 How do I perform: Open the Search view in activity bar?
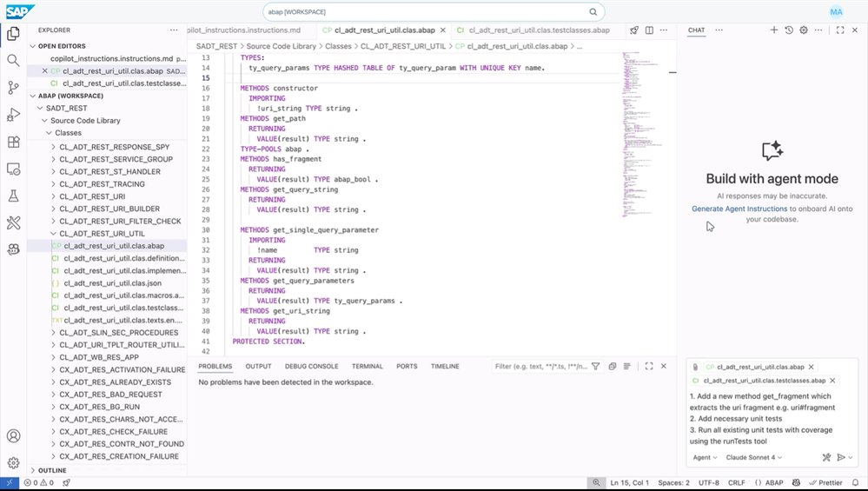[x=13, y=60]
